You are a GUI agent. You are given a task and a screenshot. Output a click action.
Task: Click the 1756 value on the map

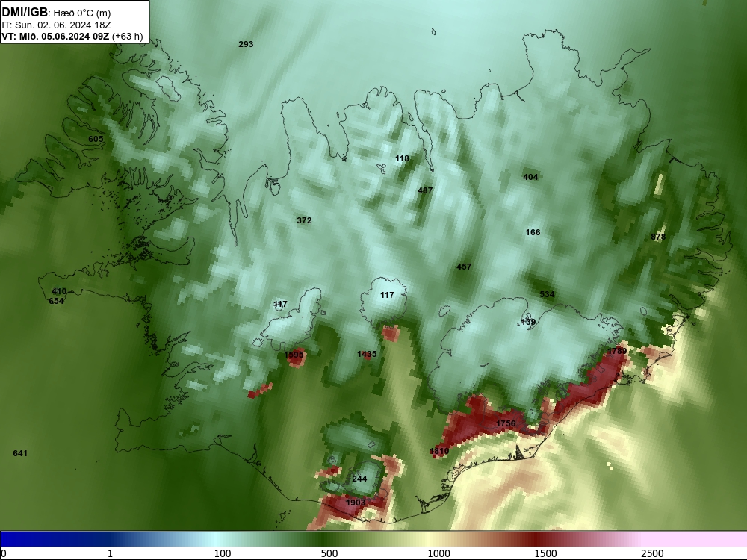506,423
